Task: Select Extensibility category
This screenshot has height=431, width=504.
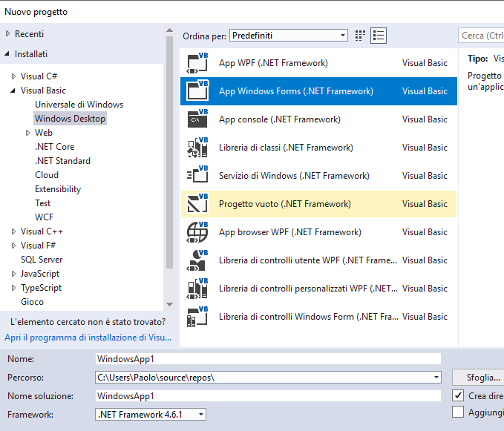Action: point(58,189)
